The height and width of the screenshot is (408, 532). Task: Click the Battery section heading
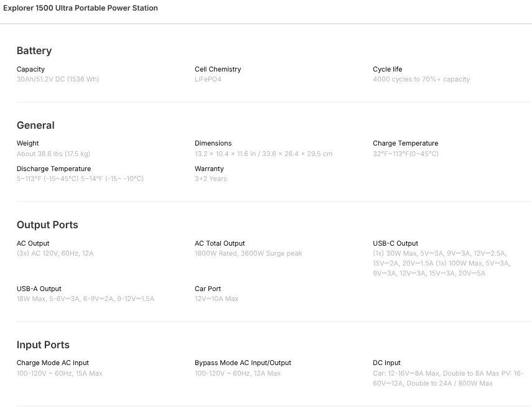pyautogui.click(x=34, y=51)
